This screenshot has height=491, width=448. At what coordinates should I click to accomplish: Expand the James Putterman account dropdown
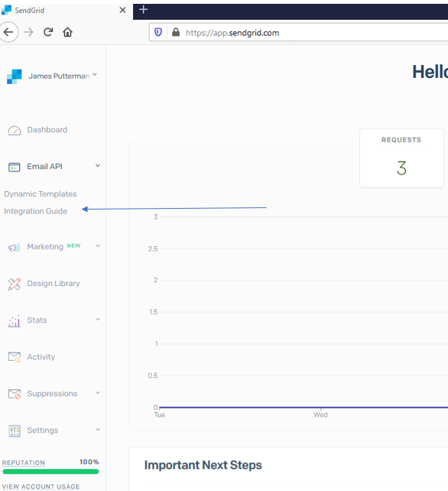pos(95,75)
